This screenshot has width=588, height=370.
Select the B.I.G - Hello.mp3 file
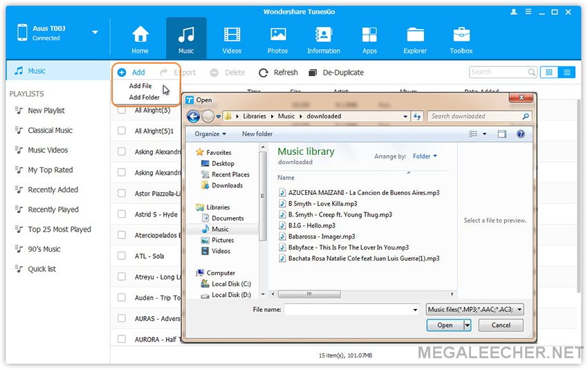pos(307,225)
